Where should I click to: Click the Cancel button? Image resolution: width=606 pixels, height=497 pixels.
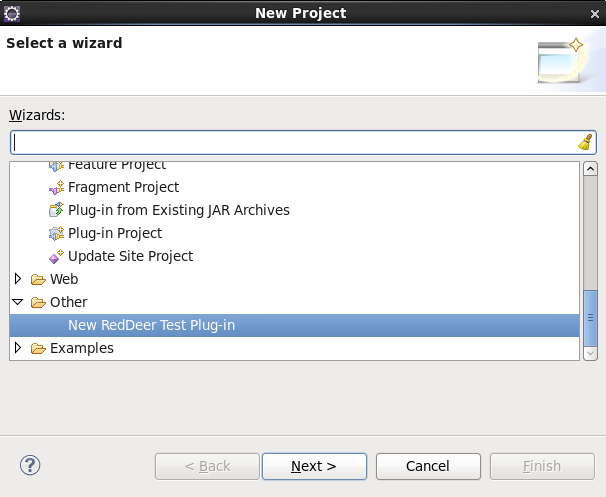tap(428, 466)
